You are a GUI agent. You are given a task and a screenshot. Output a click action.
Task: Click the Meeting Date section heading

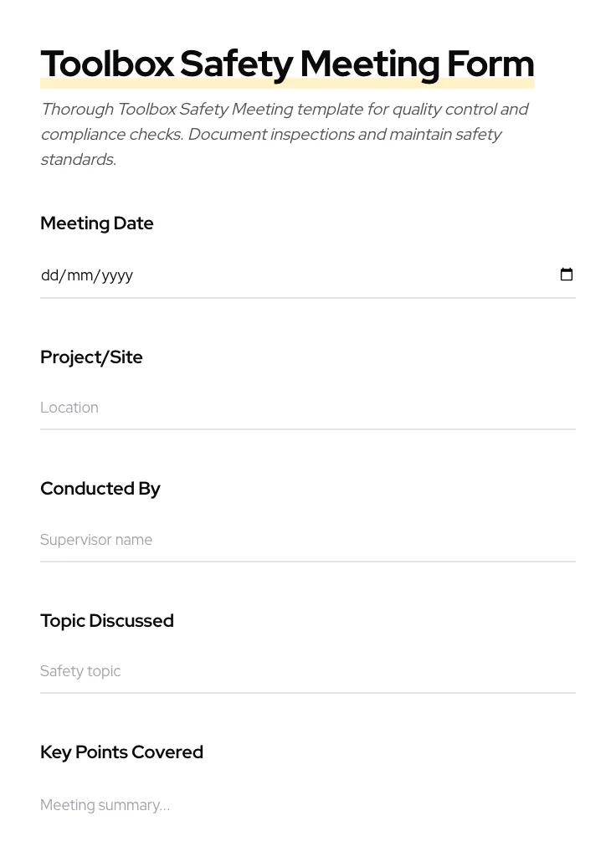point(97,223)
